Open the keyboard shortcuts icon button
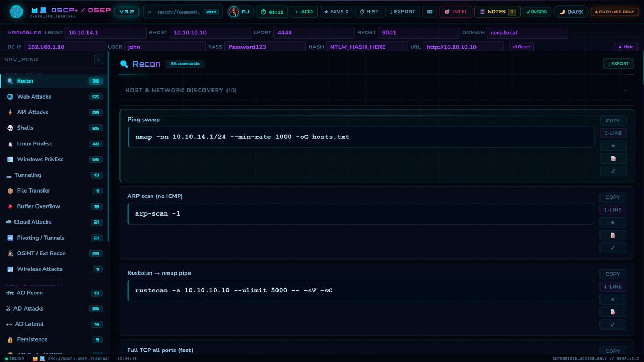The height and width of the screenshot is (362, 644). click(429, 12)
